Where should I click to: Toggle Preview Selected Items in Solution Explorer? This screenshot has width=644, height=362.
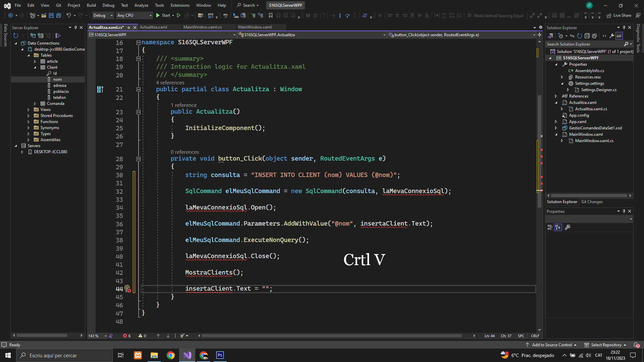point(619,36)
